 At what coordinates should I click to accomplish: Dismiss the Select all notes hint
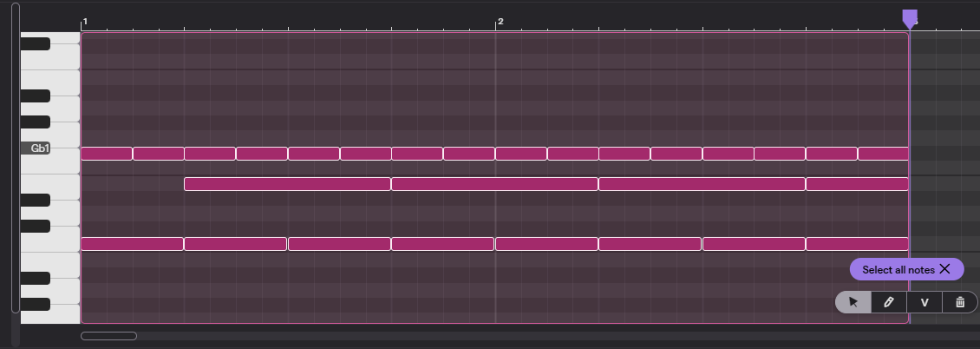tap(945, 269)
